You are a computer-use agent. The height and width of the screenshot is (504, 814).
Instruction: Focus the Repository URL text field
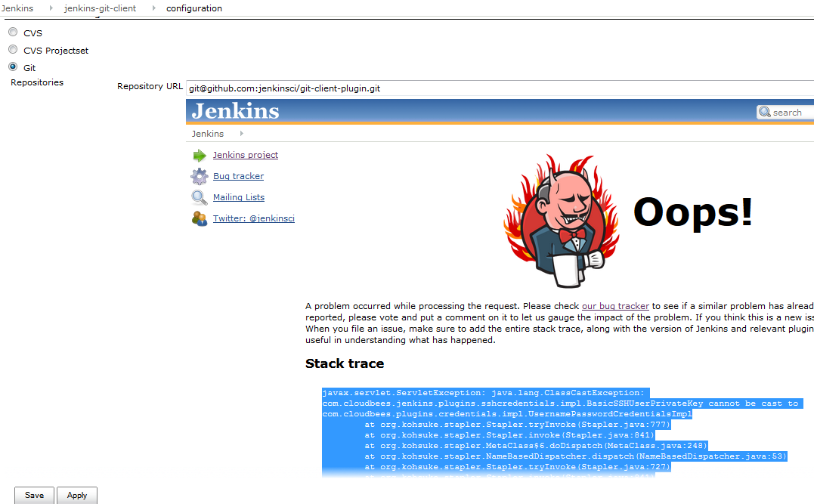[x=499, y=88]
